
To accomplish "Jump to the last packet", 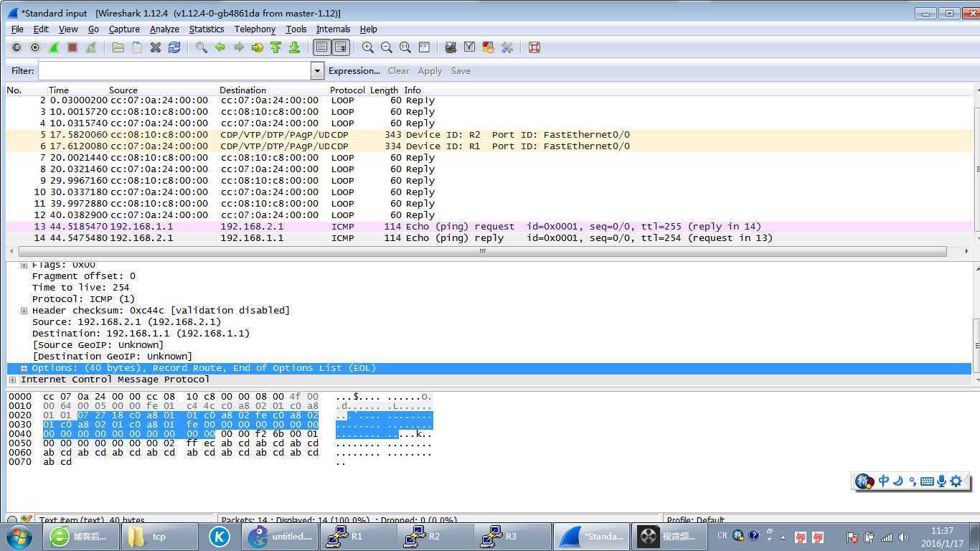I will point(295,47).
